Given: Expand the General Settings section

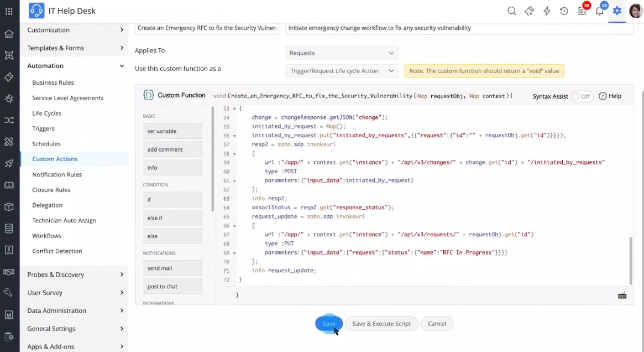Looking at the screenshot, I should [x=75, y=329].
